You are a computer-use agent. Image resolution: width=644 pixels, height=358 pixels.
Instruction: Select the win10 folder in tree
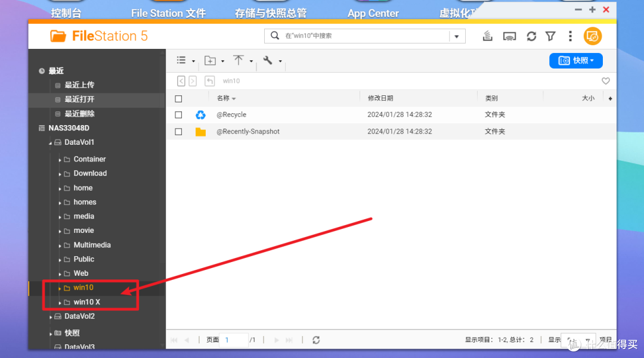click(x=83, y=288)
